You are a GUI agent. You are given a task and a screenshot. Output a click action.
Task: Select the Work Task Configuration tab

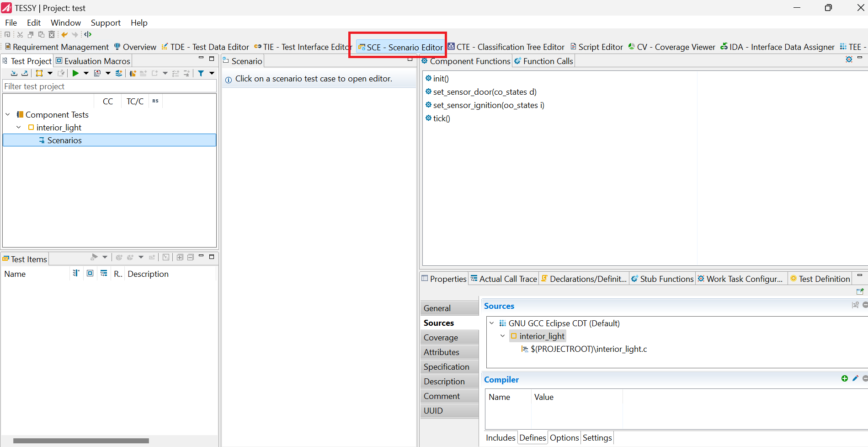click(740, 279)
